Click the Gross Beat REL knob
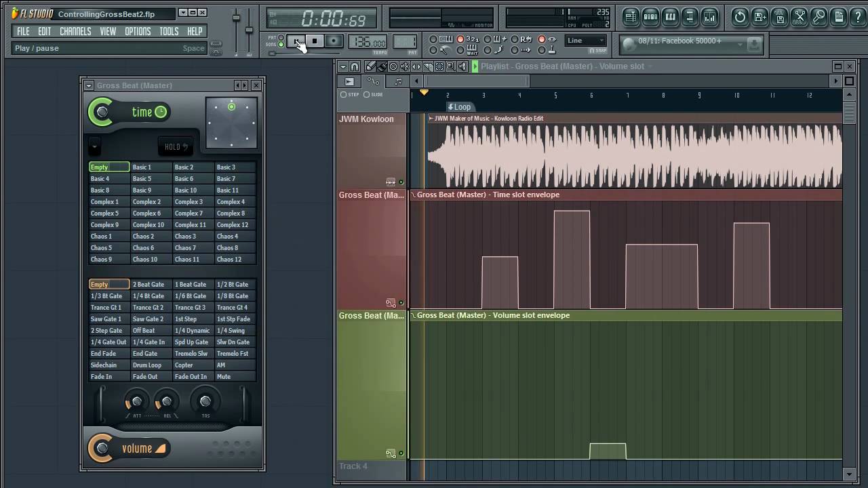The width and height of the screenshot is (868, 488). pos(167,401)
